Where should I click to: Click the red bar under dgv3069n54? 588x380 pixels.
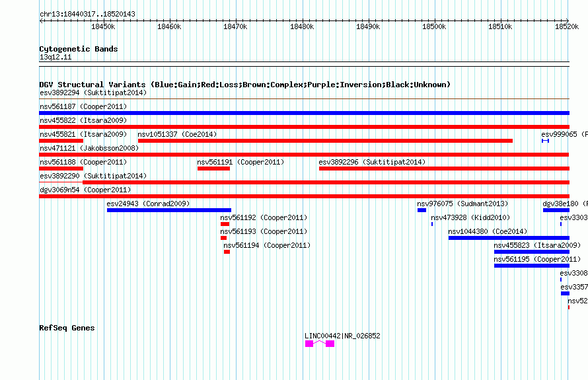[x=304, y=196]
